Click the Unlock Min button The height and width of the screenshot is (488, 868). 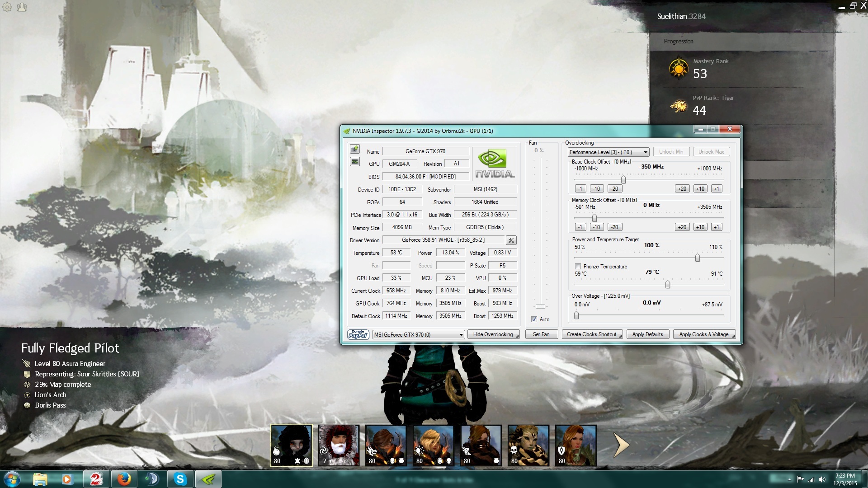[671, 152]
